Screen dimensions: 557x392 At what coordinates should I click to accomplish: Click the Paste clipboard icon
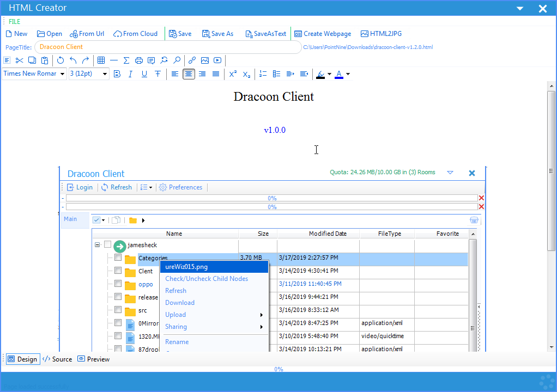[x=44, y=60]
